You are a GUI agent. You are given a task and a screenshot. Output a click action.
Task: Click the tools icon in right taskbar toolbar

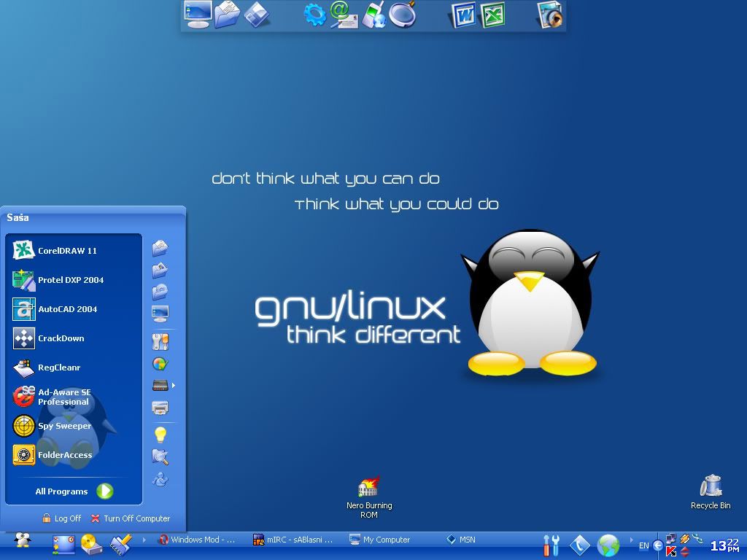[x=551, y=545]
